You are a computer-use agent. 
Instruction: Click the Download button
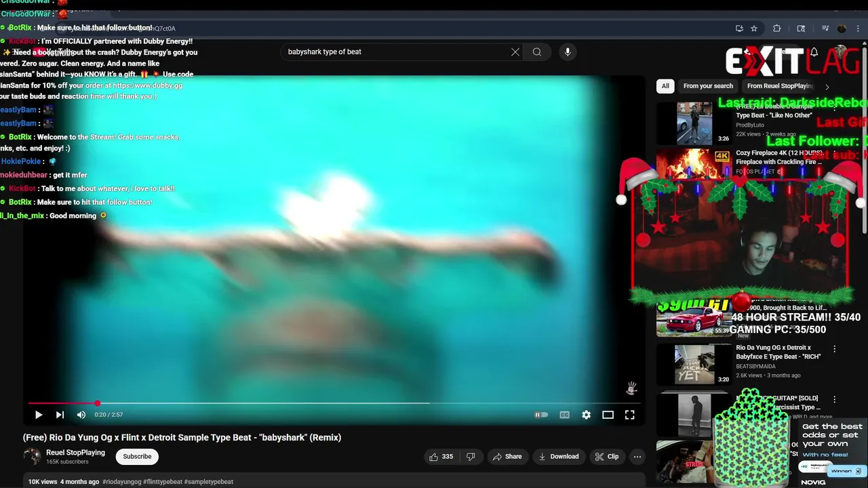558,457
